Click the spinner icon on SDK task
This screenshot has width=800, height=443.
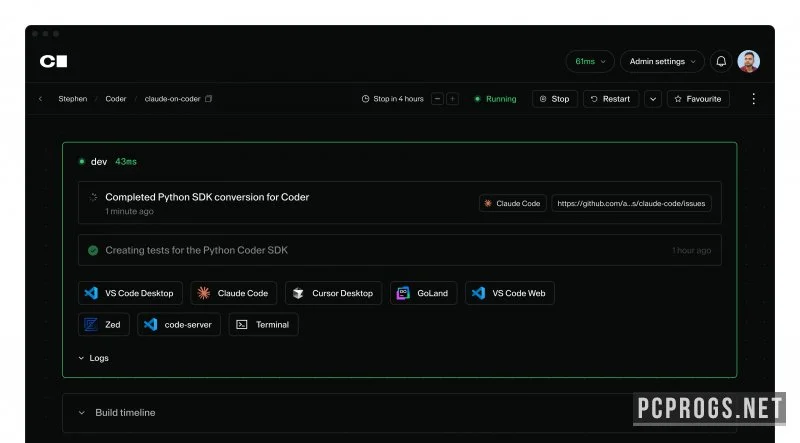93,197
